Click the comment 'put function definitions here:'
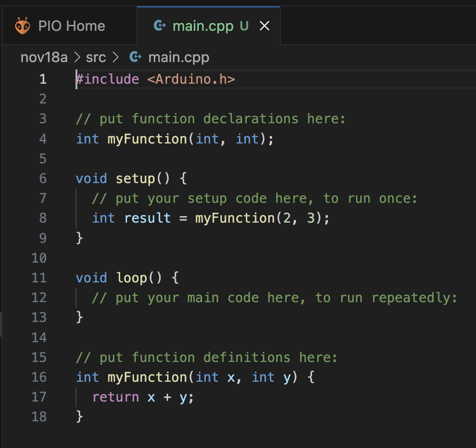476x448 pixels. click(x=219, y=357)
